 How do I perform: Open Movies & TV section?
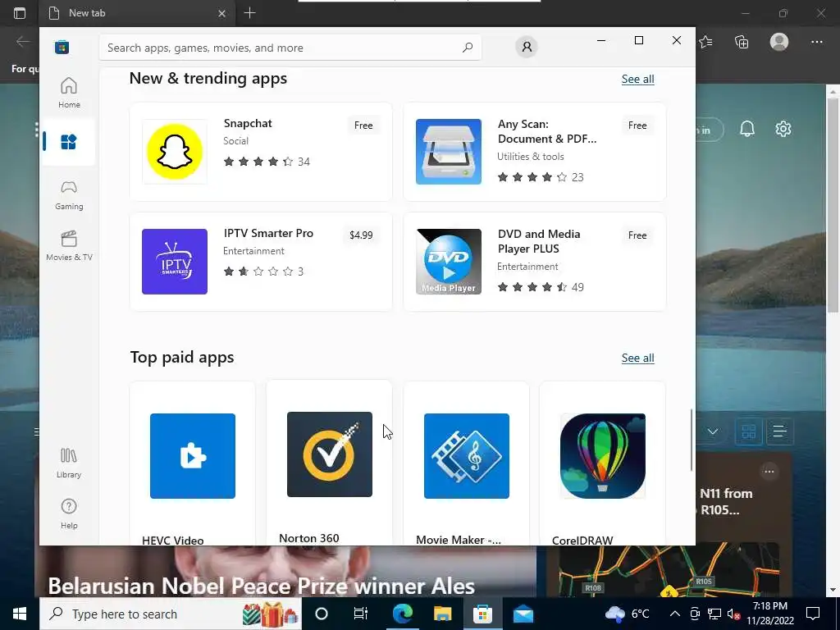(x=69, y=246)
